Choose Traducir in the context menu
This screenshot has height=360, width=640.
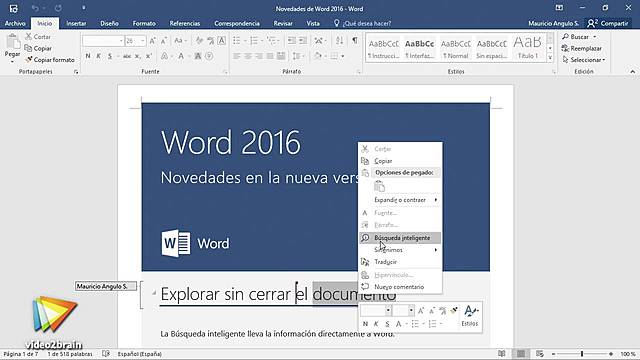[x=400, y=262]
